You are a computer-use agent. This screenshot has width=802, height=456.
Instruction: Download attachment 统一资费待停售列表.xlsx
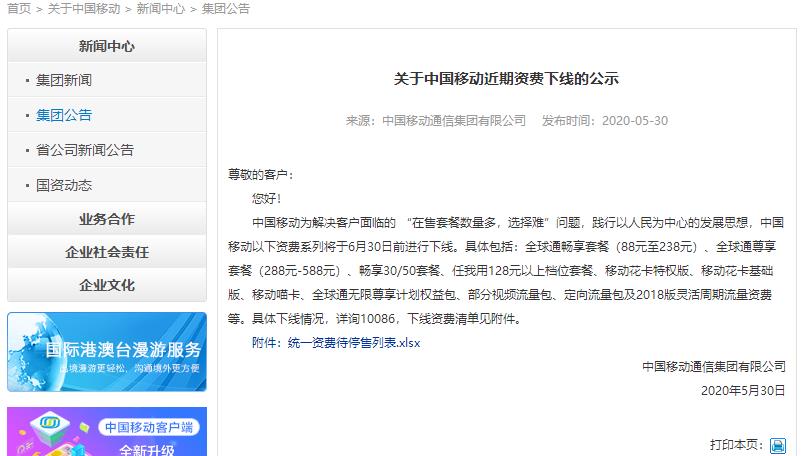[x=354, y=343]
